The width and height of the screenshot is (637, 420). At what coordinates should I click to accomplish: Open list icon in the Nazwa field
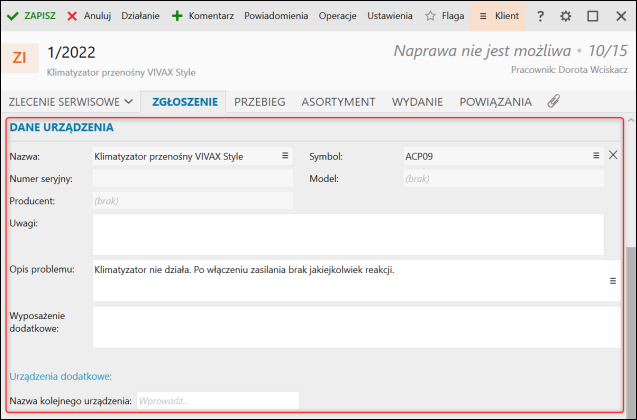coord(285,156)
